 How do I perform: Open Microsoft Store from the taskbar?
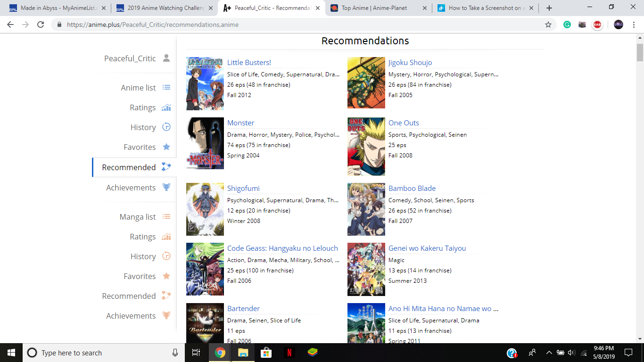point(266,353)
